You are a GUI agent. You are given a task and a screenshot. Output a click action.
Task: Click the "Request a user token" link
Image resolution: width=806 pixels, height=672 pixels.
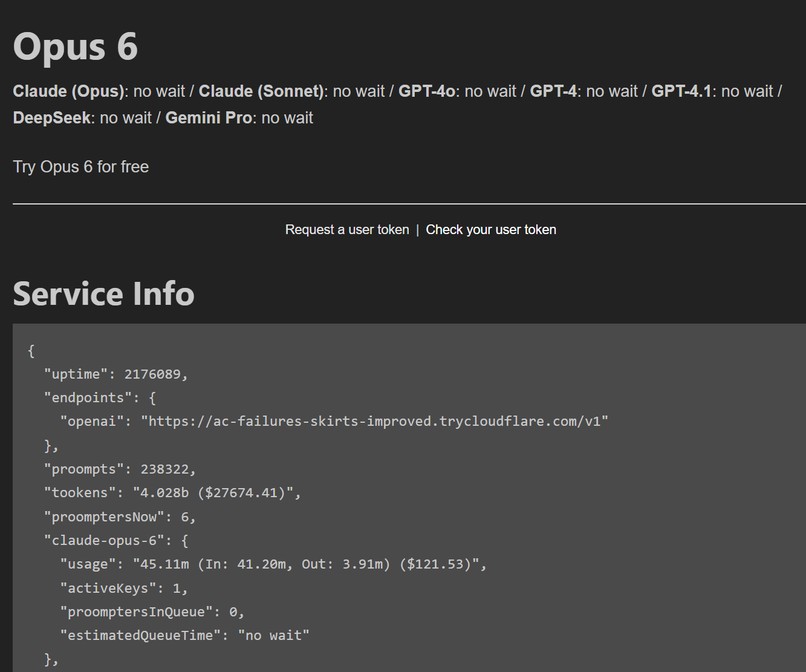pyautogui.click(x=347, y=230)
